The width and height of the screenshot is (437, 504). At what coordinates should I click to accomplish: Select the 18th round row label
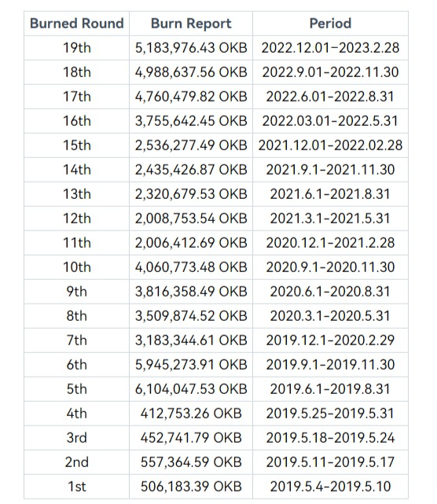tap(77, 72)
